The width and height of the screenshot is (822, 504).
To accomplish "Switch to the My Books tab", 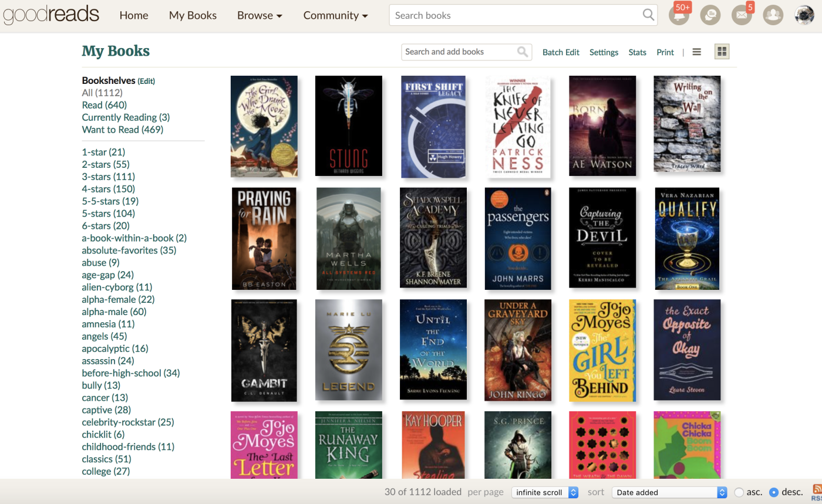I will pyautogui.click(x=193, y=15).
